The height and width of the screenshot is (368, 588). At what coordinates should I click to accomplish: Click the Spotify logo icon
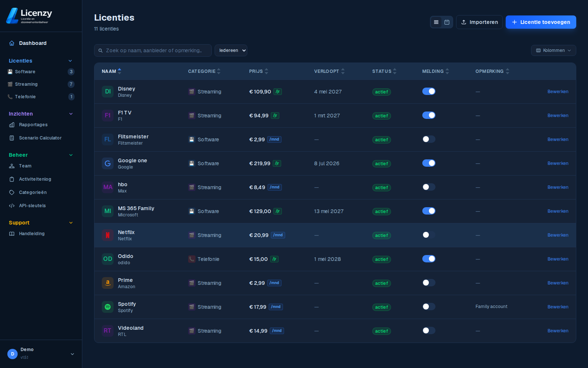point(108,307)
